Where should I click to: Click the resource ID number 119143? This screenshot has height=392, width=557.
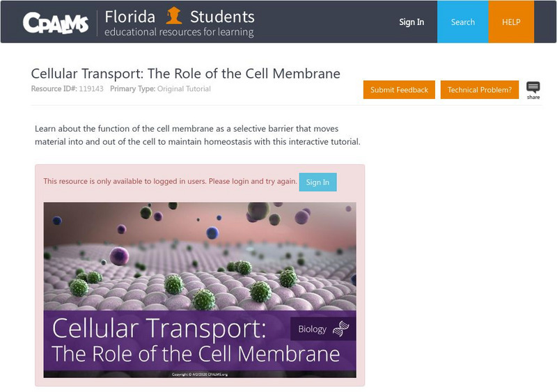91,89
